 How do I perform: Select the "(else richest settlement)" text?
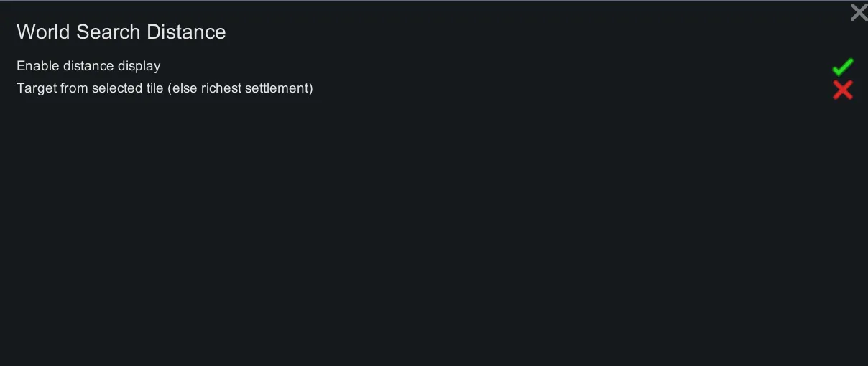[x=241, y=88]
